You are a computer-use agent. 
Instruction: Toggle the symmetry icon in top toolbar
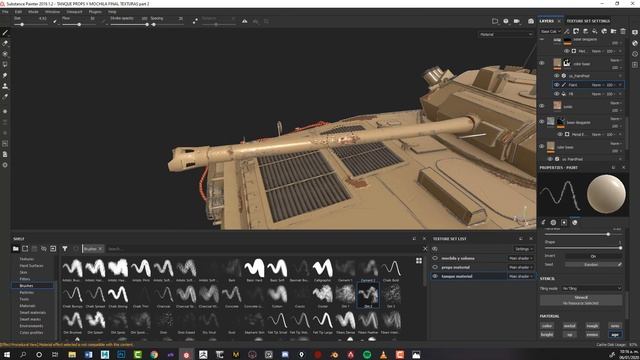tap(244, 21)
